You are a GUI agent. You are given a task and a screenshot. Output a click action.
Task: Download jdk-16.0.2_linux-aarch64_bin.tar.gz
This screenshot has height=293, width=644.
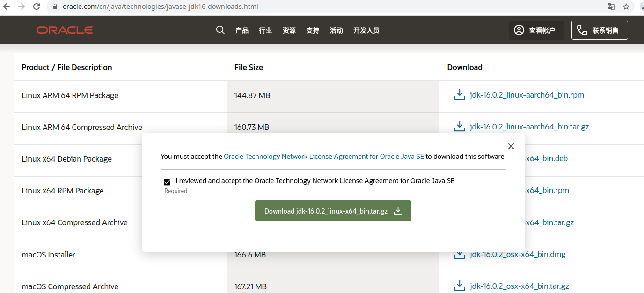pos(529,127)
